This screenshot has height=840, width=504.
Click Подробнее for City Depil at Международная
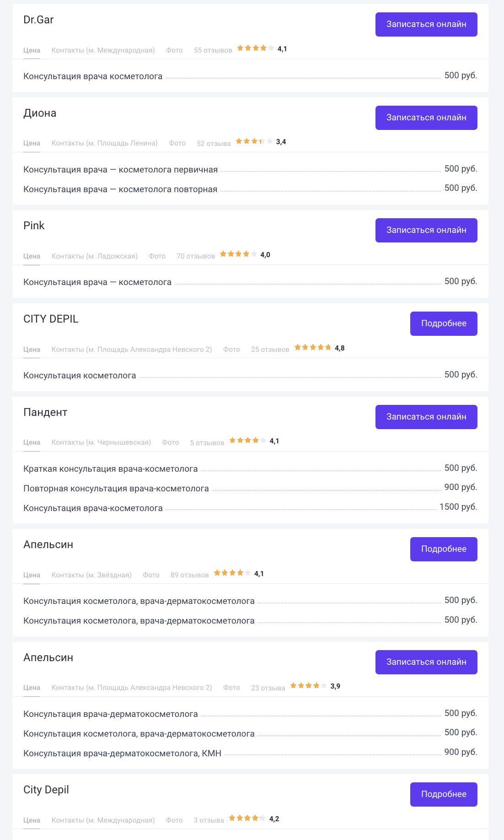444,794
